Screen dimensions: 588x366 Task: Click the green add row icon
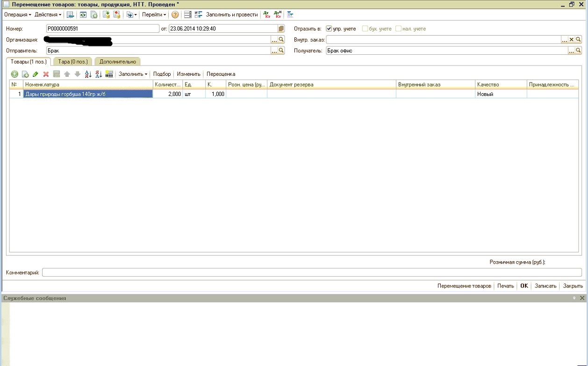click(x=14, y=74)
